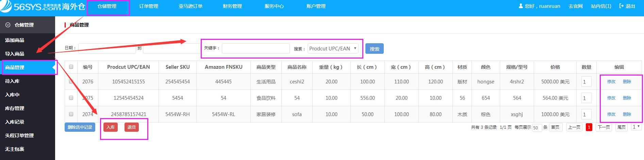
Task: Select all rows with header checkbox
Action: (71, 67)
